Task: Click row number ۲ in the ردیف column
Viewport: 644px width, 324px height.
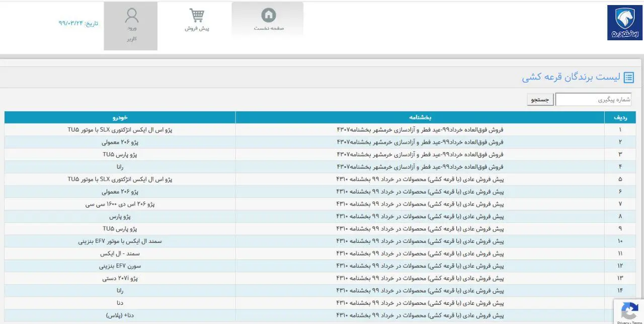Action: 620,142
